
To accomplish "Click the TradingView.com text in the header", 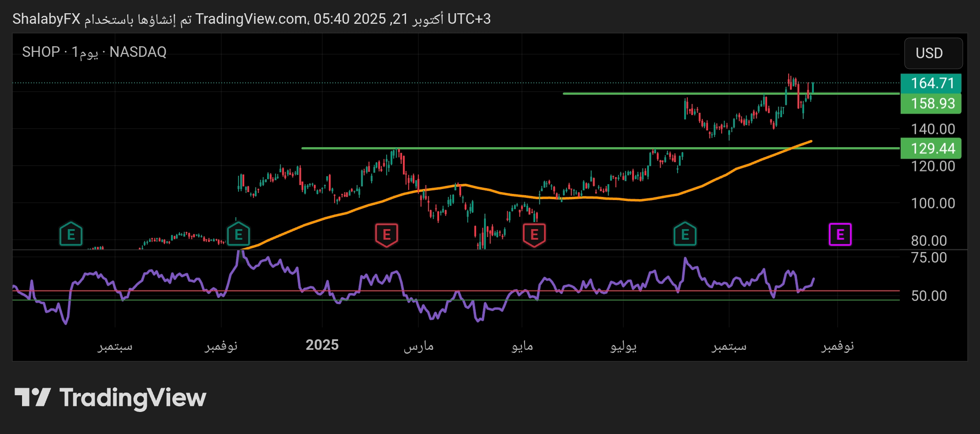I will pyautogui.click(x=251, y=19).
